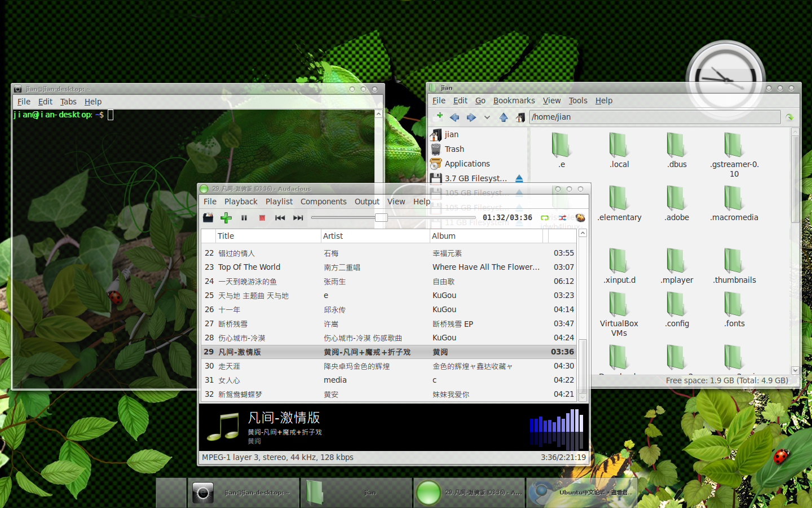The width and height of the screenshot is (812, 508).
Task: Select the VirtualBox VMs folder
Action: coord(619,314)
